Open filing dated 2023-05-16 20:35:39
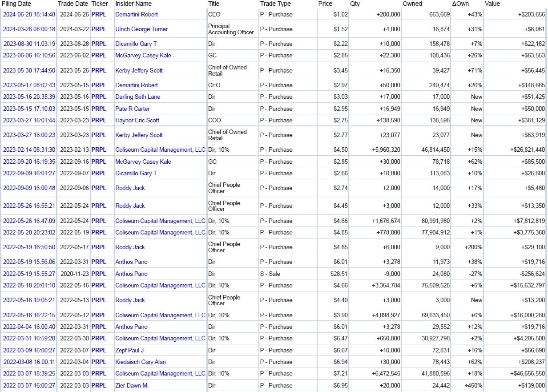This screenshot has height=392, width=548. 29,97
